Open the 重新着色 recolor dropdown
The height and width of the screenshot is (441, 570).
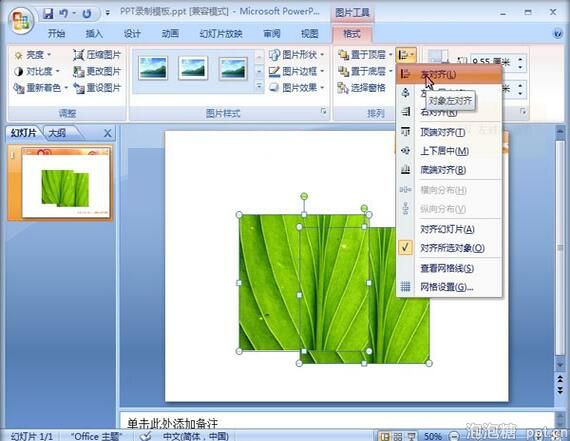click(x=40, y=88)
